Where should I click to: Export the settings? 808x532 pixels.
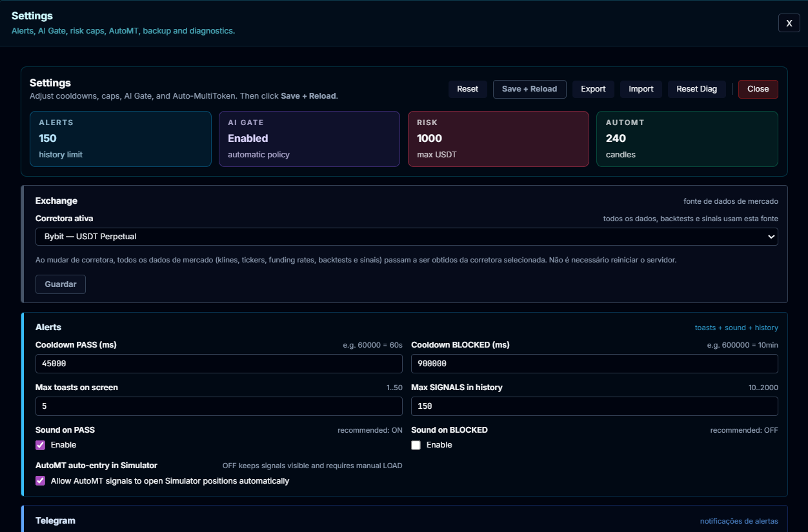[x=593, y=89]
